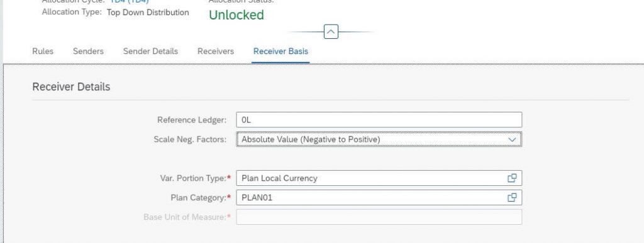Open value help icon for Plan Category
644x243 pixels.
pos(512,198)
